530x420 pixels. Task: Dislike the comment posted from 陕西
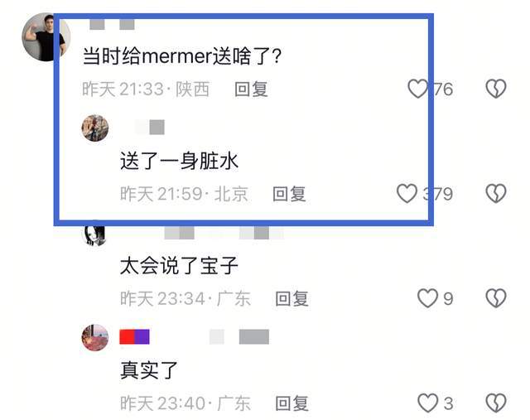coord(496,89)
